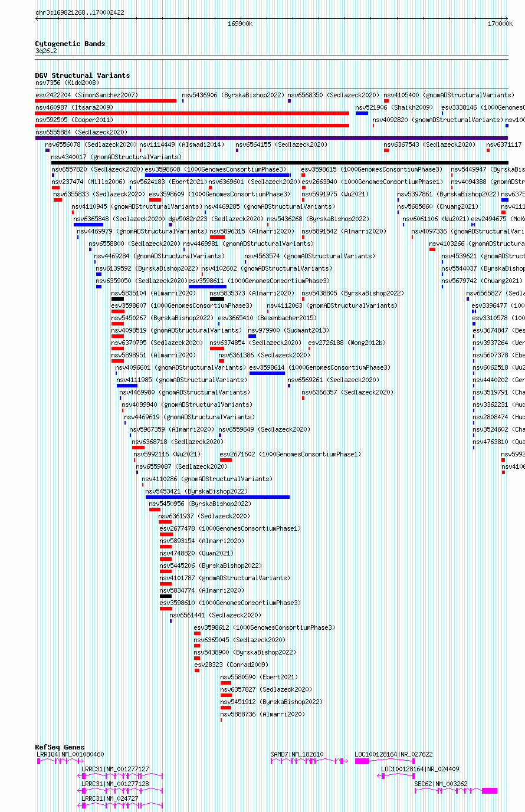Open variant nsv5896315 (Almarri2020)
The width and height of the screenshot is (525, 812).
tap(252, 231)
